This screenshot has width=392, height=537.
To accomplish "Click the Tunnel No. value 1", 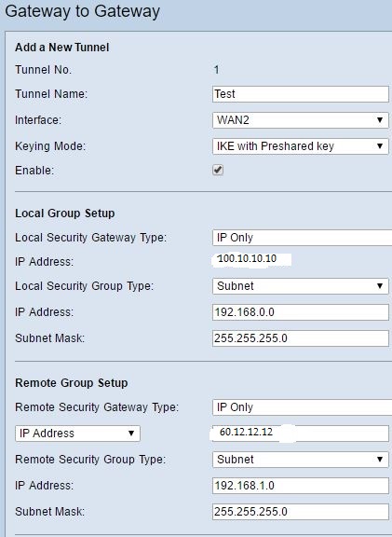I will coord(216,70).
